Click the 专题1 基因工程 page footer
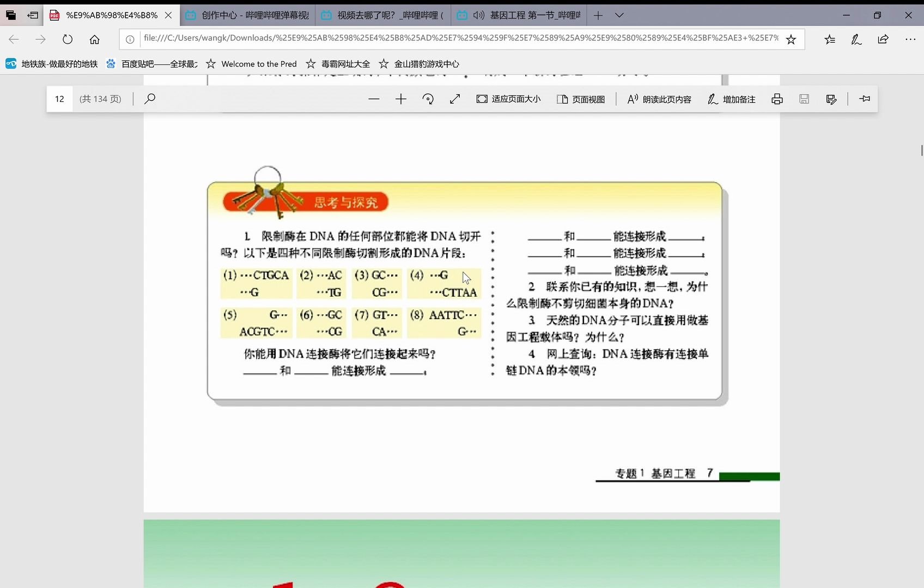924x588 pixels. [664, 473]
